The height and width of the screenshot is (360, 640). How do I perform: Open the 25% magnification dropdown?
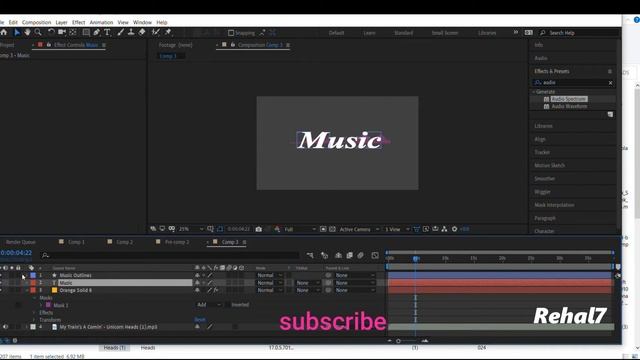pos(191,229)
